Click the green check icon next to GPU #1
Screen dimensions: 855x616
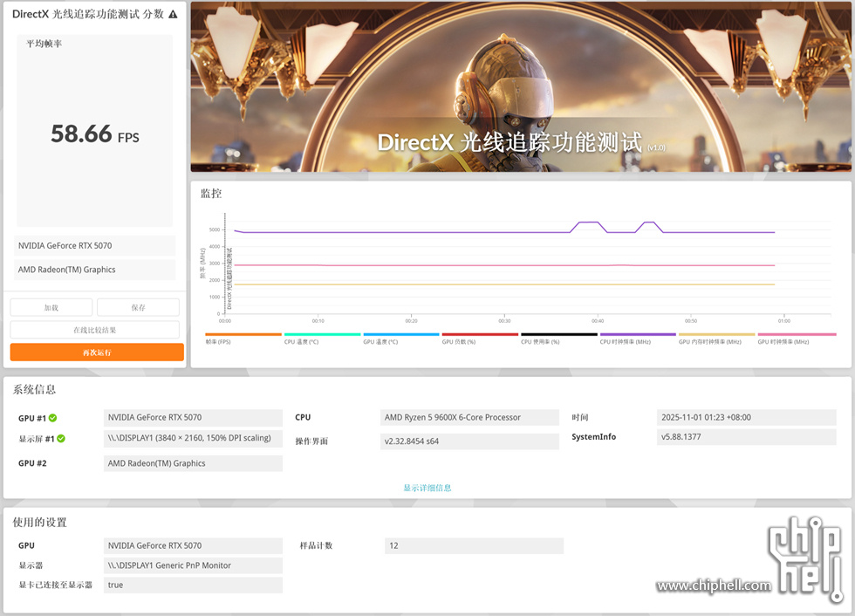53,418
